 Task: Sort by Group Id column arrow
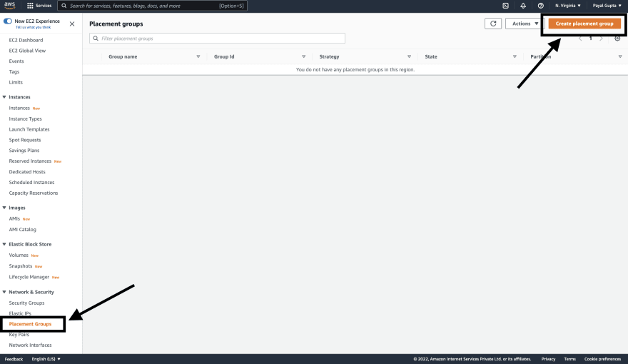click(x=303, y=56)
